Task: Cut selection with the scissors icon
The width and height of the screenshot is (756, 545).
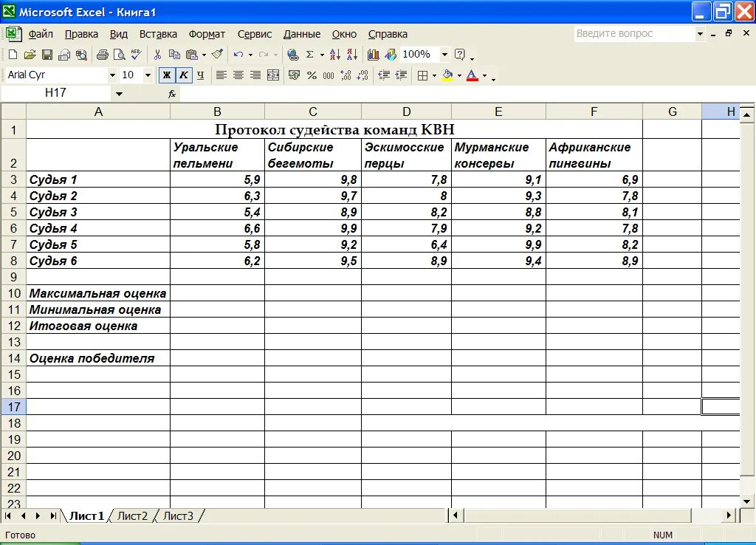Action: tap(157, 55)
